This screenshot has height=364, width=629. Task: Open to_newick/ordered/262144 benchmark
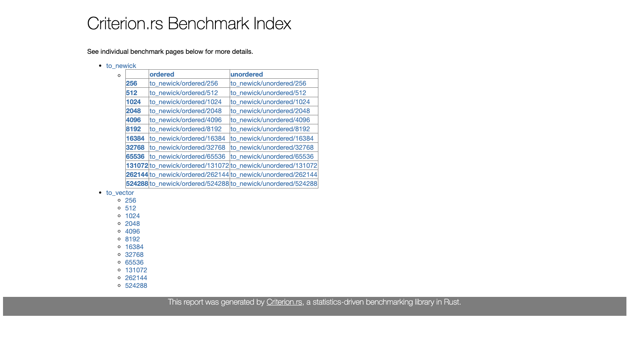[189, 175]
